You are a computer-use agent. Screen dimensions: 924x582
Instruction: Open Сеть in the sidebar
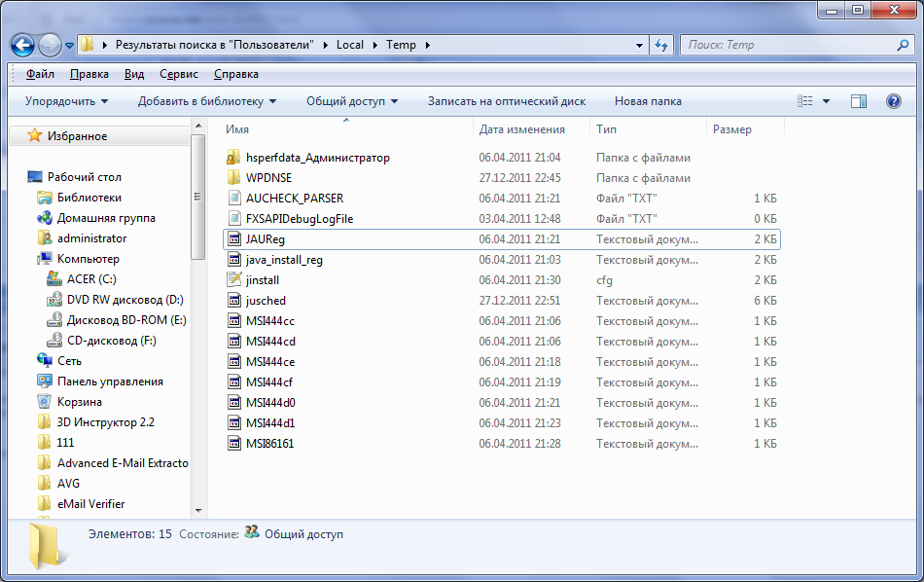(x=69, y=361)
